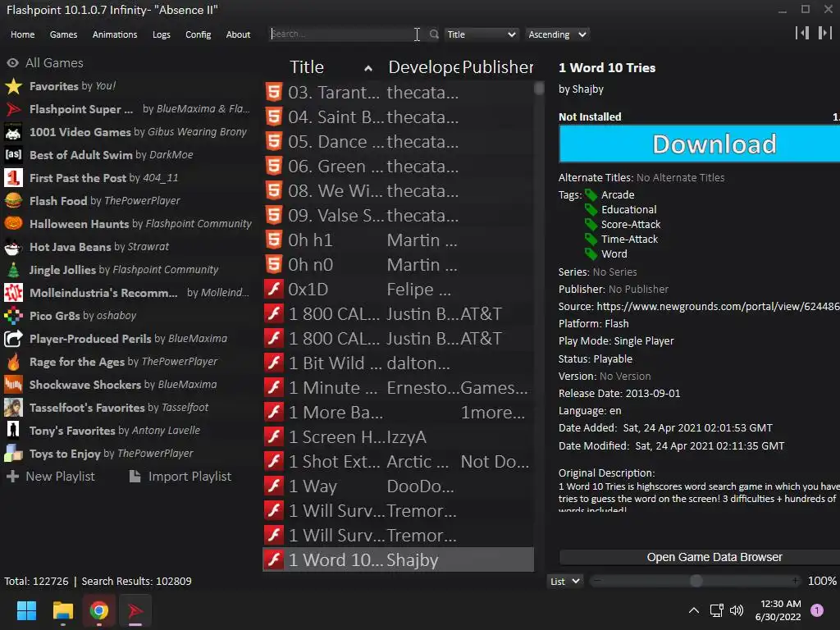Select the 1 Way game row
Image resolution: width=840 pixels, height=630 pixels.
(399, 486)
